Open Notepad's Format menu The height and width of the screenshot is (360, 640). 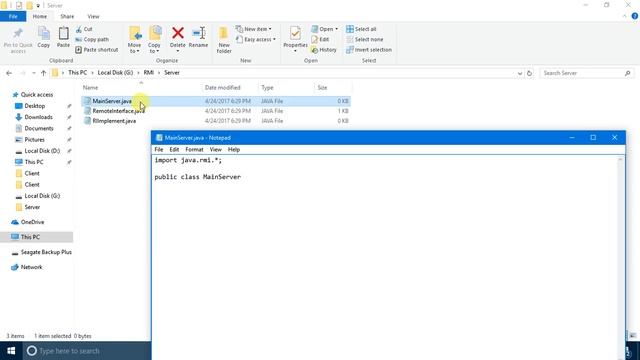tap(194, 149)
